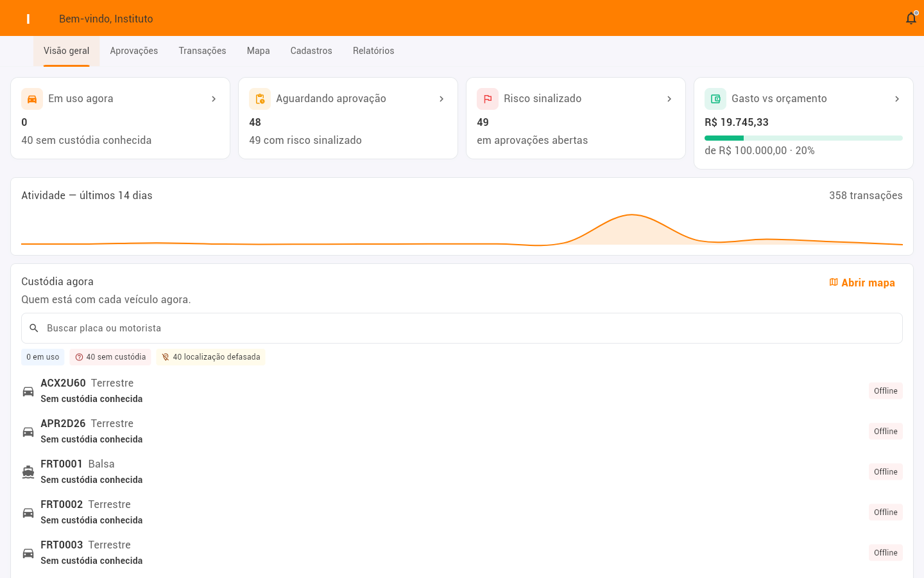924x578 pixels.
Task: Click the Offline badge for APR2D26
Action: coord(886,432)
